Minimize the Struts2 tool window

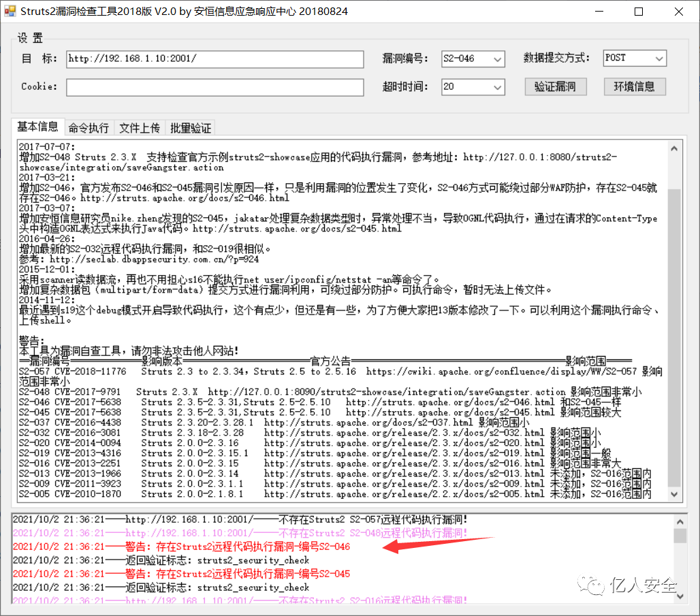[599, 11]
